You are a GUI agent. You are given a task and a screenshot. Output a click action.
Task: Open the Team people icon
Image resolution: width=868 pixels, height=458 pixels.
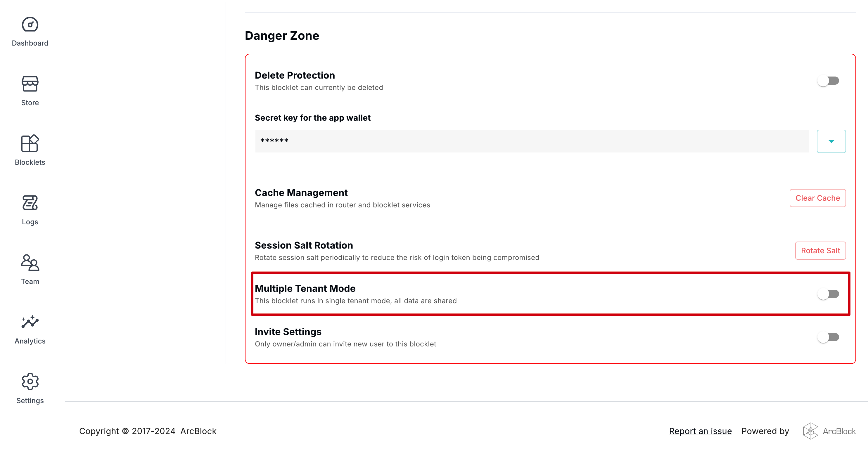[x=30, y=263]
